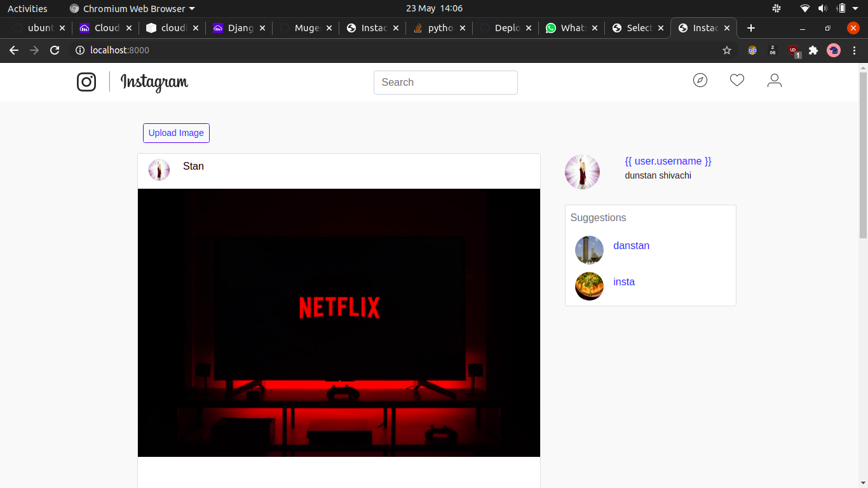Close the 'Djang' tab
Screen dimensions: 868x488
tap(262, 28)
